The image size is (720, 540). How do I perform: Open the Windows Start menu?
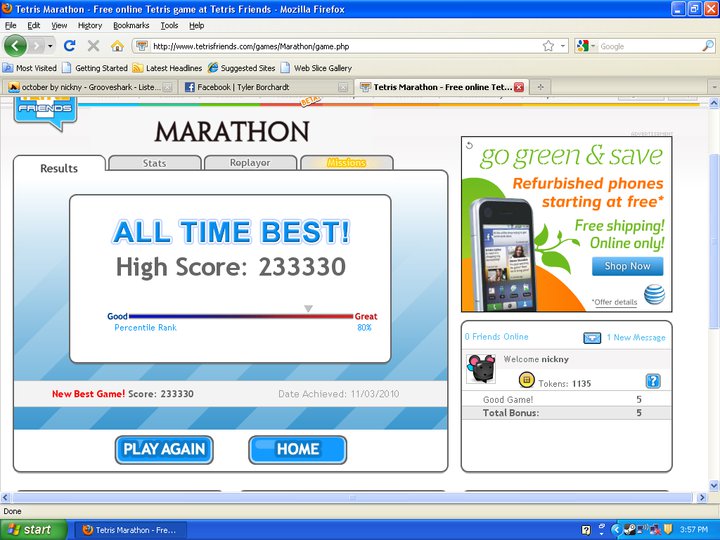coord(33,530)
